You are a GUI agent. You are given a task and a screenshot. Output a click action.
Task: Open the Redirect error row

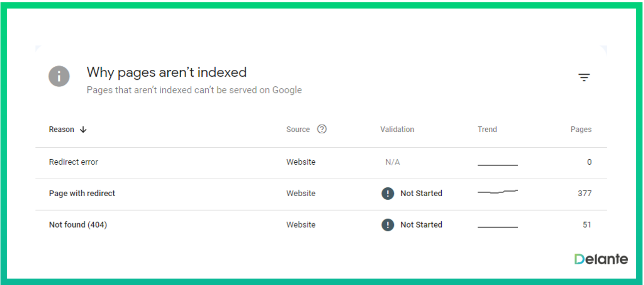(x=73, y=162)
